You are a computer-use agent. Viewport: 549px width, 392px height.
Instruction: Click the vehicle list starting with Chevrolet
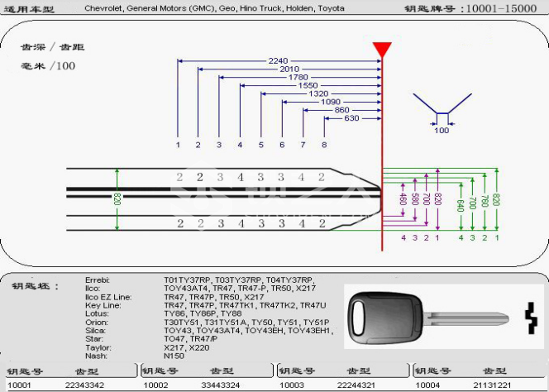click(x=214, y=8)
